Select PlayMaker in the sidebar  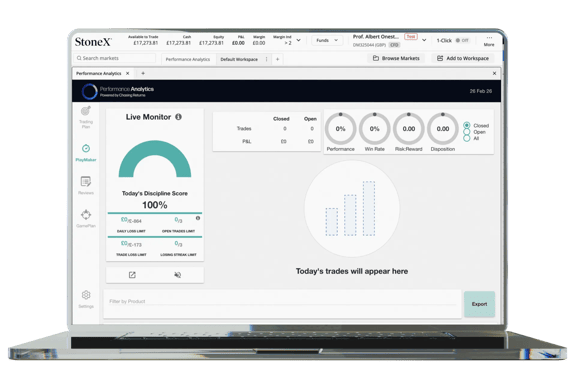86,152
